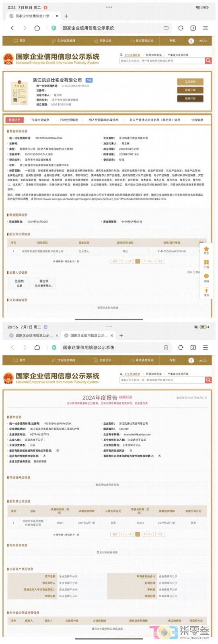Close the single tab in upper browser
Viewport: 218px width, 644px height.
coord(57,16)
